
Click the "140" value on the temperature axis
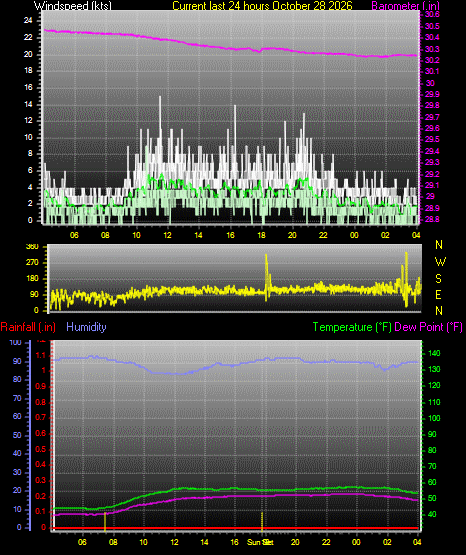(434, 353)
